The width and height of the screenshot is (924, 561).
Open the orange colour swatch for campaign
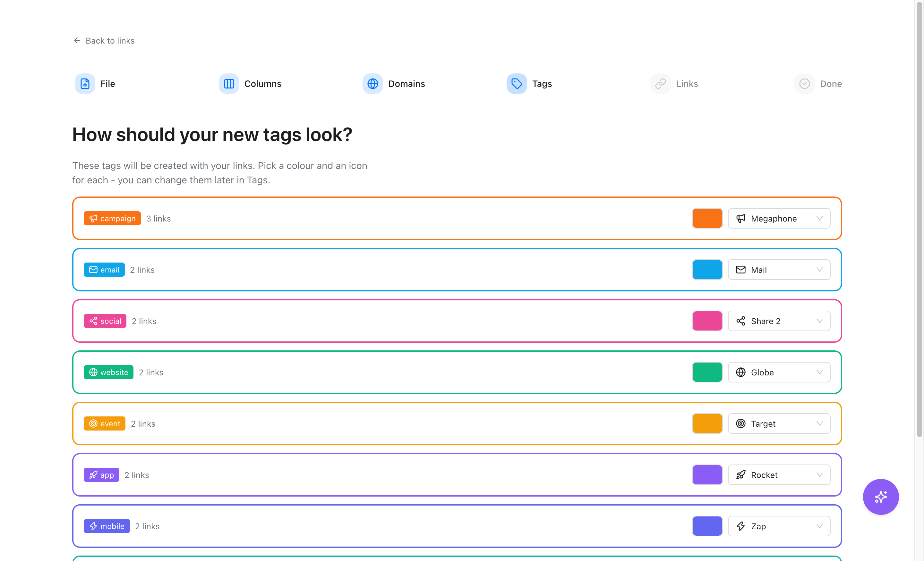pyautogui.click(x=707, y=219)
